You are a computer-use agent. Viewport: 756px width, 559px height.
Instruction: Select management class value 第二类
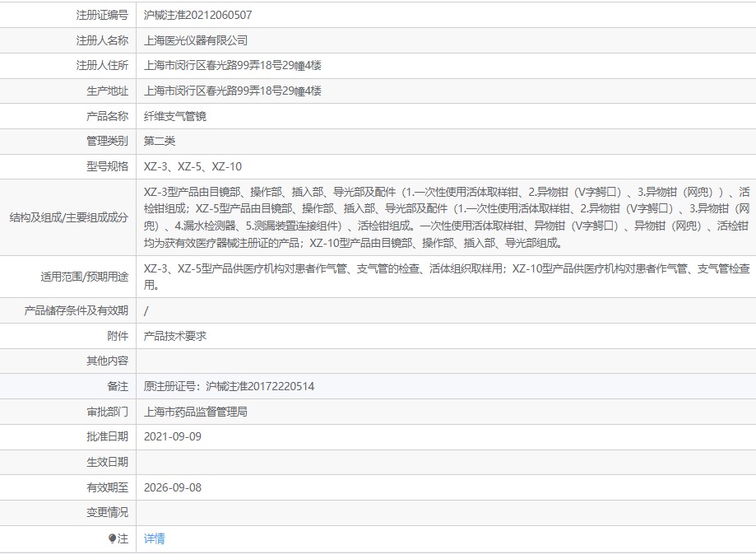tap(160, 142)
